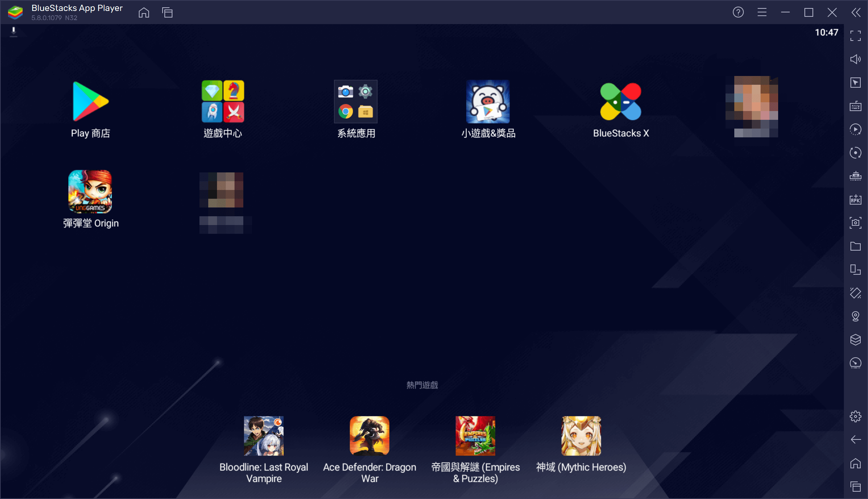Open the 遊戲中心 game center icon
This screenshot has width=868, height=499.
[223, 102]
